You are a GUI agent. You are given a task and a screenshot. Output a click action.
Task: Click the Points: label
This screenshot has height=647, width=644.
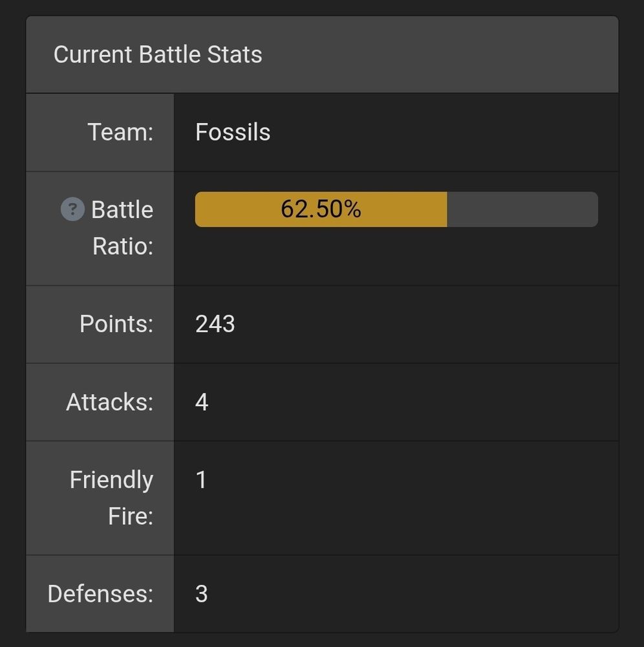tap(116, 323)
